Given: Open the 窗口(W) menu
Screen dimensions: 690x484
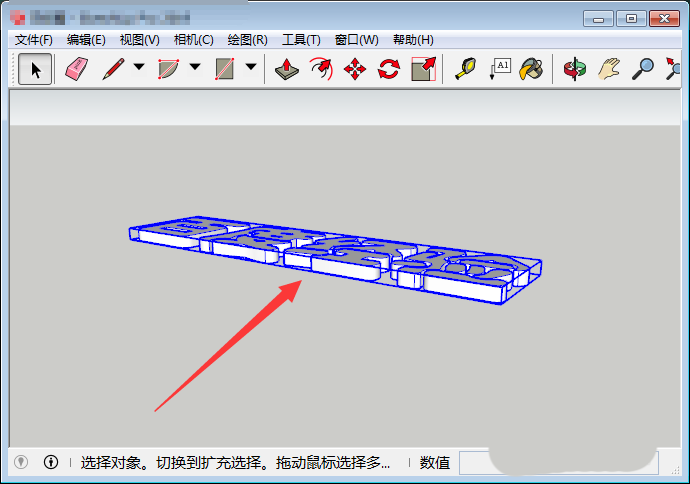Looking at the screenshot, I should click(x=356, y=40).
